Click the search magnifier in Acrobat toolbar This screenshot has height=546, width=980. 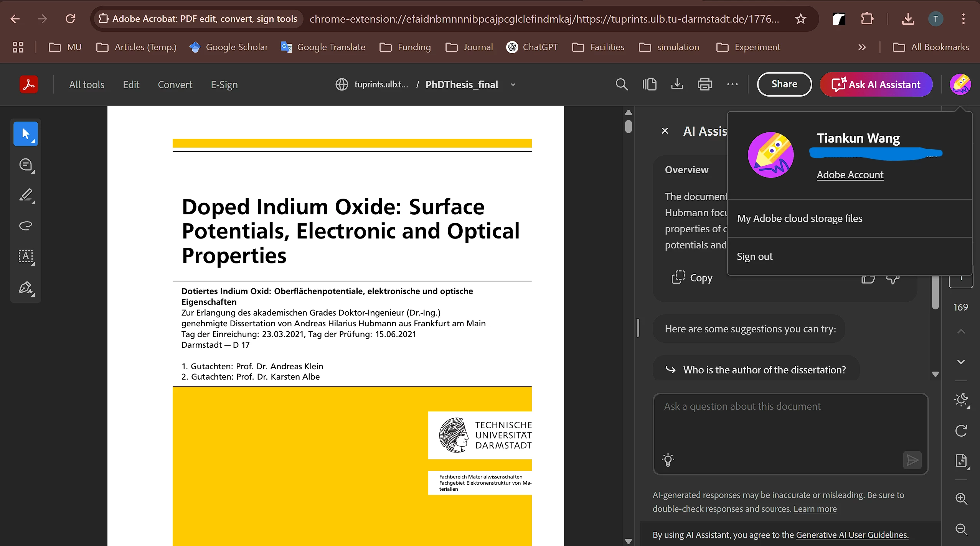(x=622, y=84)
